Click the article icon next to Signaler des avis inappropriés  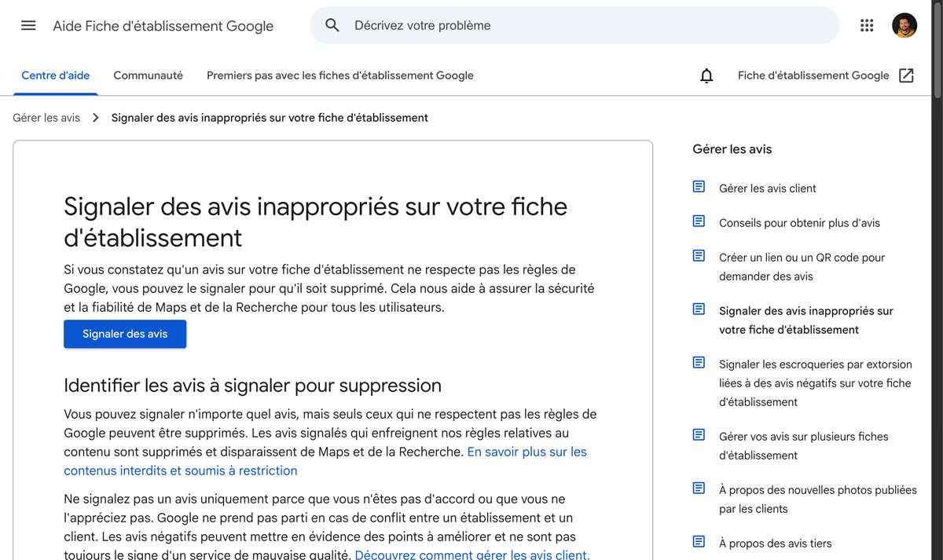699,309
